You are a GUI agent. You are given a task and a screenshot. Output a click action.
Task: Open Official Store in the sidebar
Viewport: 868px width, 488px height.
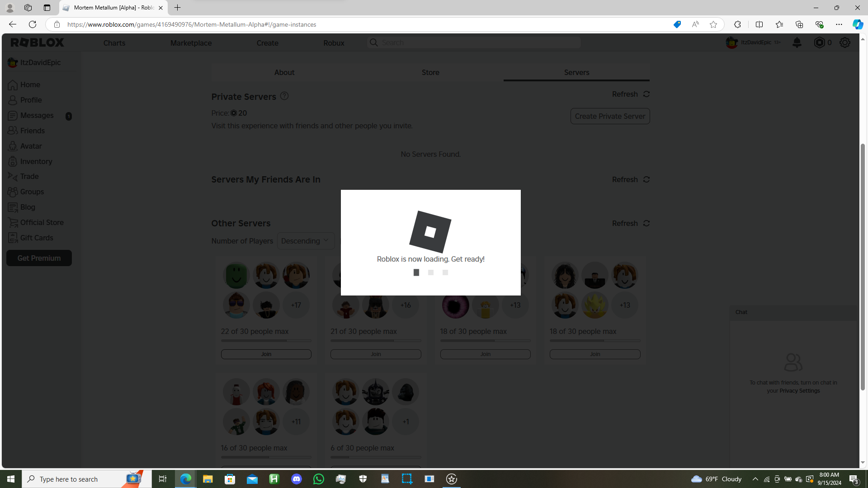tap(42, 222)
